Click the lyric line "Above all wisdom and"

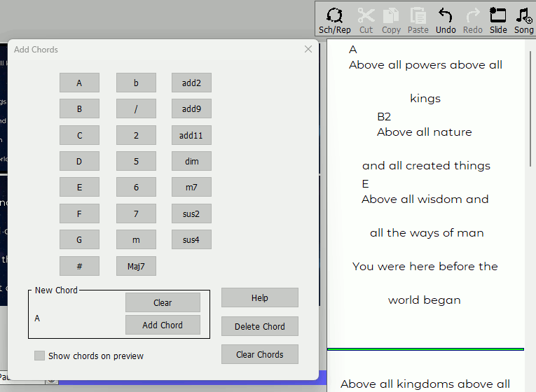coord(425,199)
